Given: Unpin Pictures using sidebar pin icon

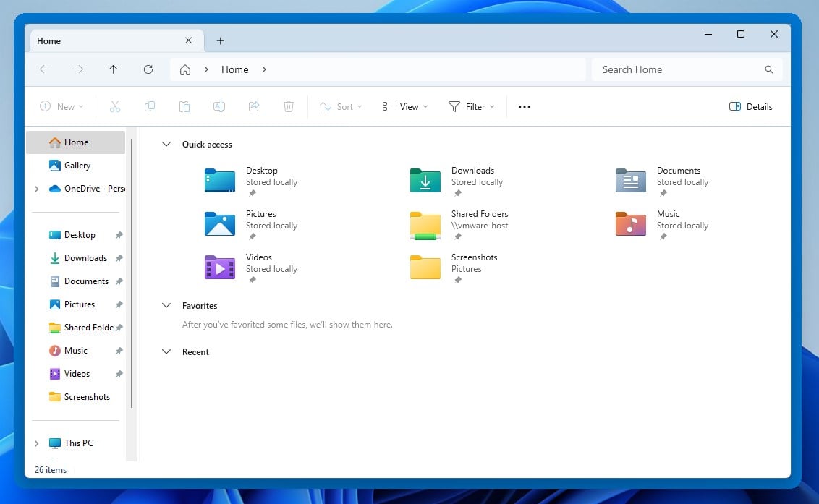Looking at the screenshot, I should [119, 304].
